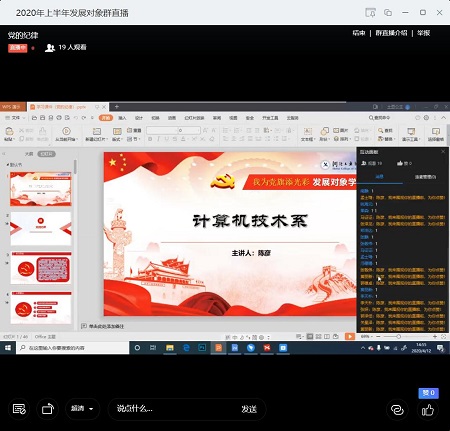Expand the 文件 menu arrow in WPS
Image resolution: width=450 pixels, height=431 pixels.
coord(24,118)
